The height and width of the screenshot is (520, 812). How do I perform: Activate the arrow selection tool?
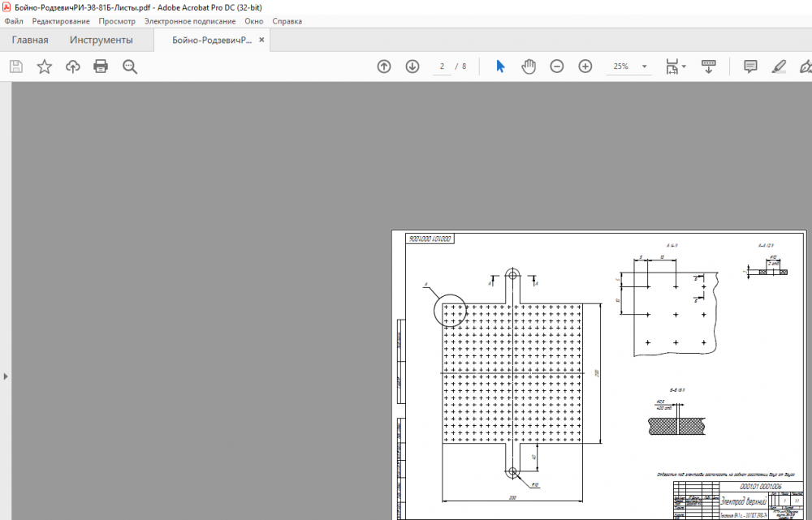[500, 67]
